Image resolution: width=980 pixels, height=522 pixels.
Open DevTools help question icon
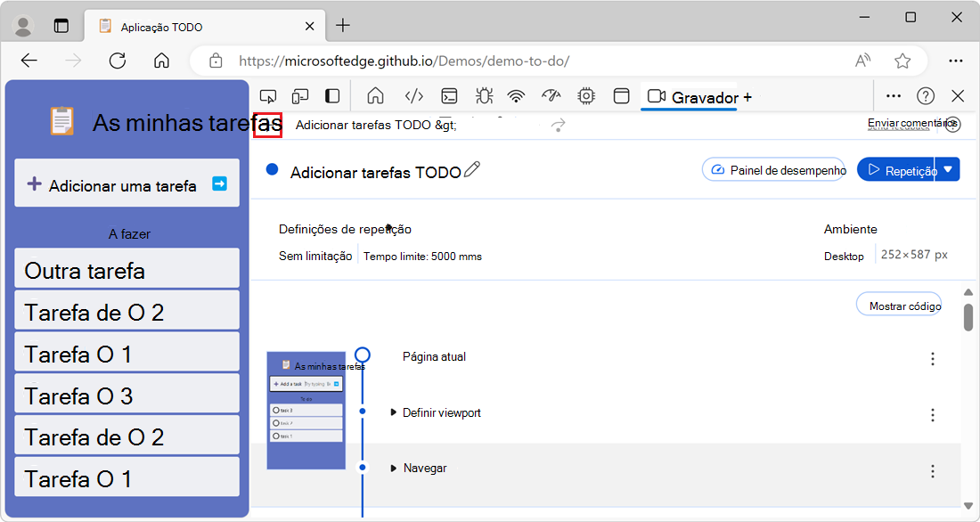pos(926,95)
